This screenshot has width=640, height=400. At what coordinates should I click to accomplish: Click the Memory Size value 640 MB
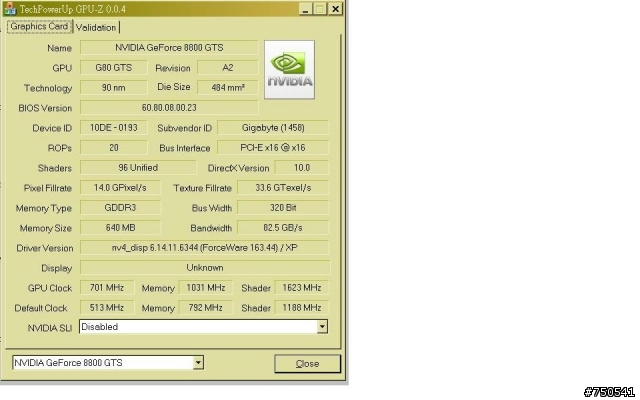pyautogui.click(x=120, y=228)
